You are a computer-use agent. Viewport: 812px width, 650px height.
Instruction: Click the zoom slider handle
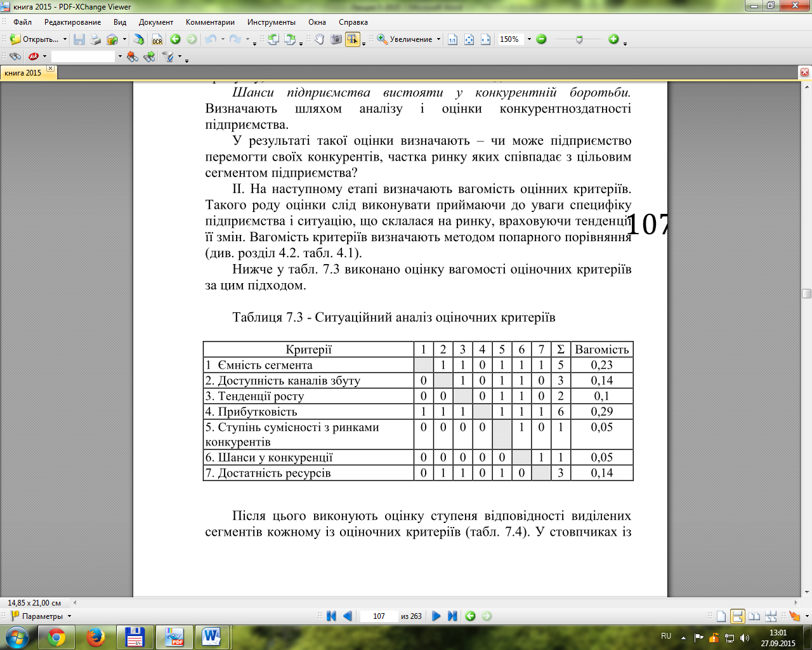click(x=579, y=39)
